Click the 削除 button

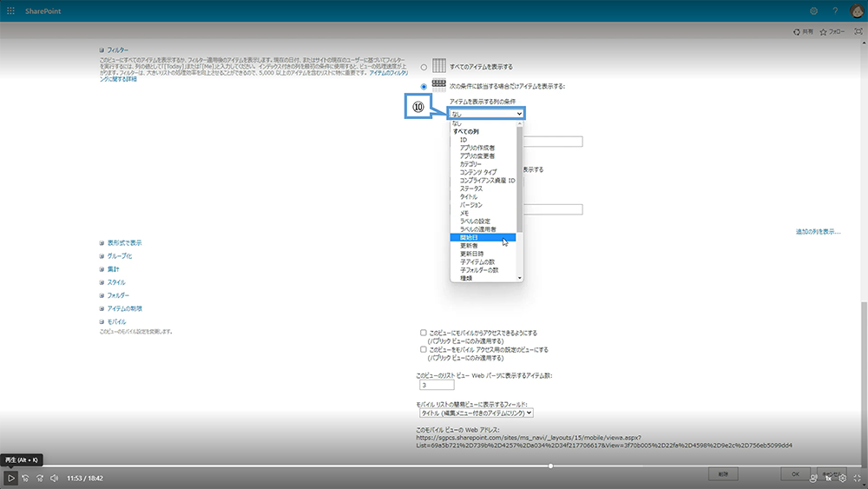(x=723, y=474)
